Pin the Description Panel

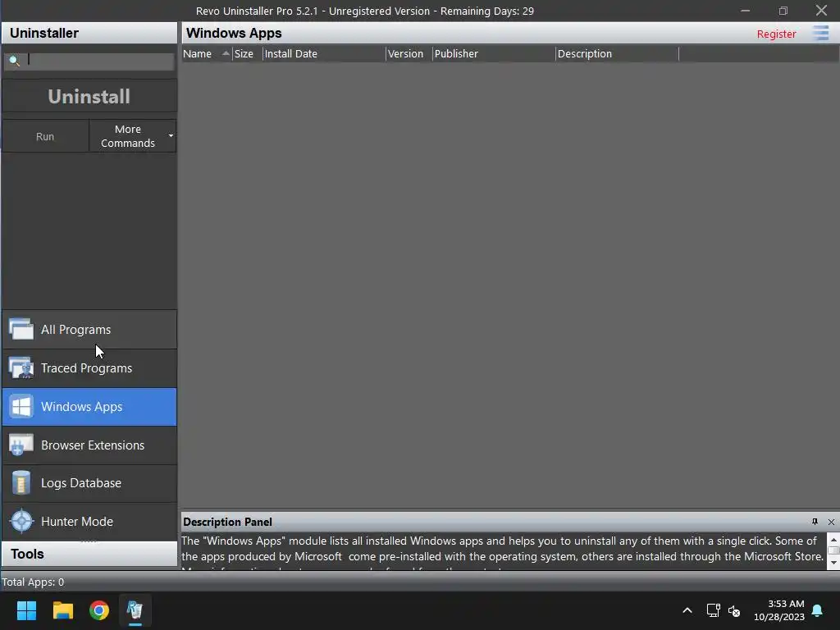tap(815, 522)
